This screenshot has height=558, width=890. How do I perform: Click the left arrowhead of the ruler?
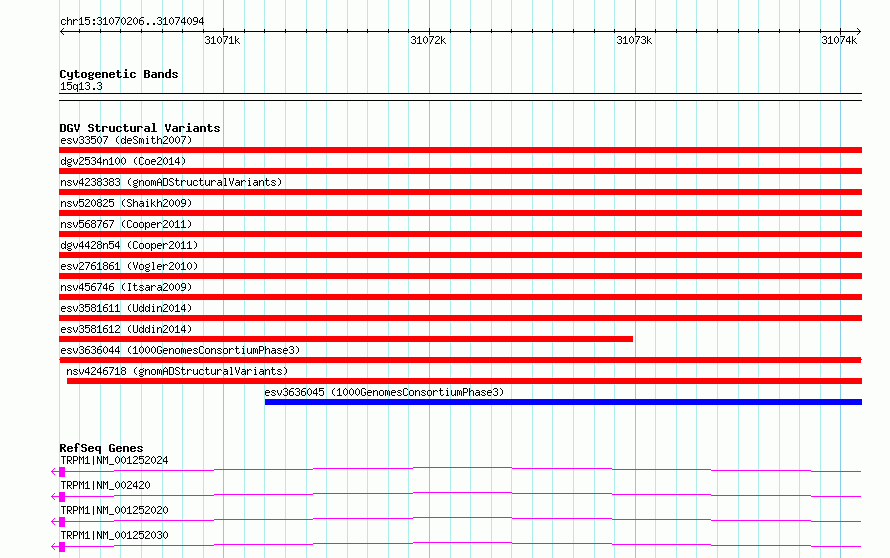point(62,32)
